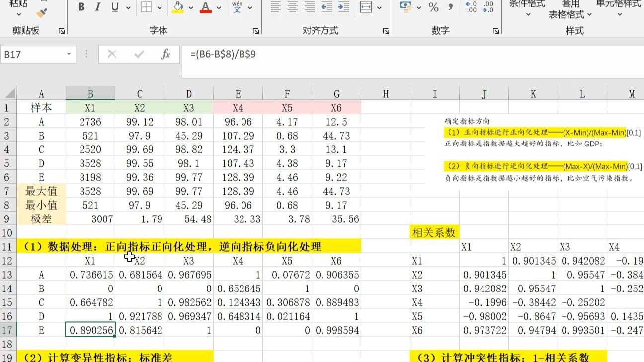The width and height of the screenshot is (644, 362).
Task: Open Merge and Center dropdown arrow
Action: 379,8
